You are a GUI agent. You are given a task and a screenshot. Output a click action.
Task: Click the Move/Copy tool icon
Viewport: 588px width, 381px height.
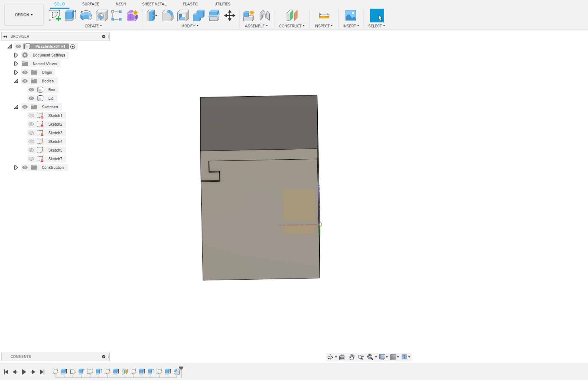point(230,15)
